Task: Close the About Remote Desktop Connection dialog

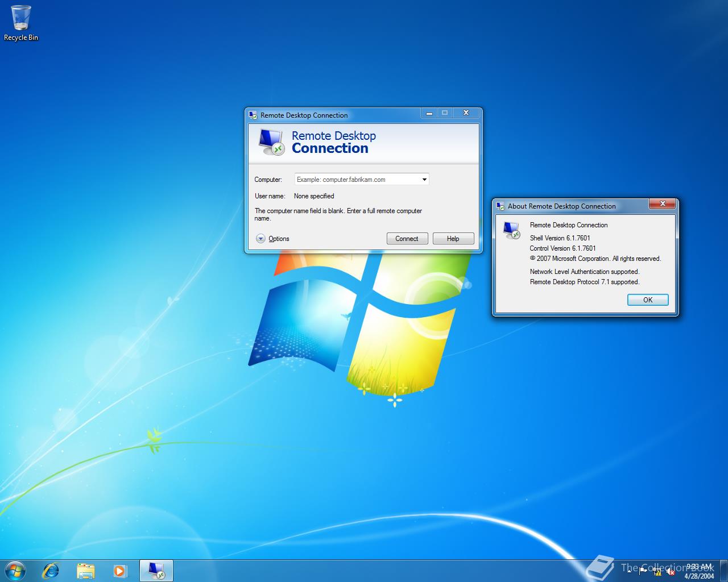Action: tap(662, 204)
